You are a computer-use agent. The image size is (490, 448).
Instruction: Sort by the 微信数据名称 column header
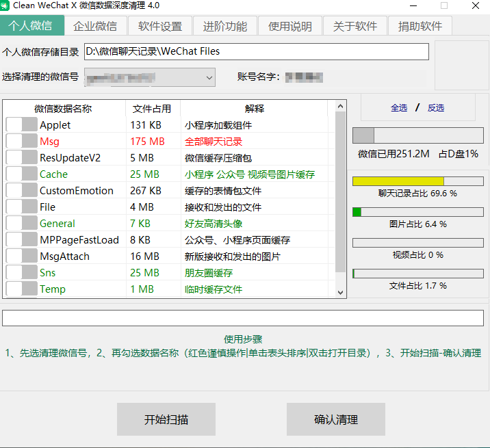coord(64,108)
